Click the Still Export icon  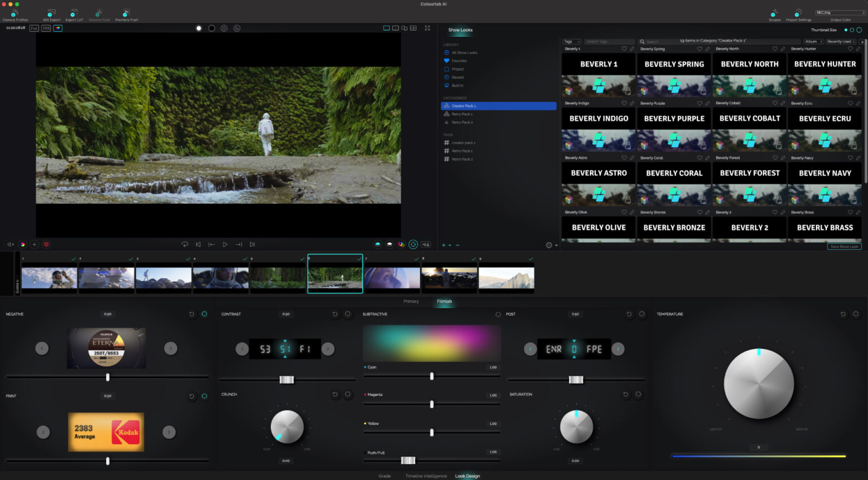[x=51, y=13]
